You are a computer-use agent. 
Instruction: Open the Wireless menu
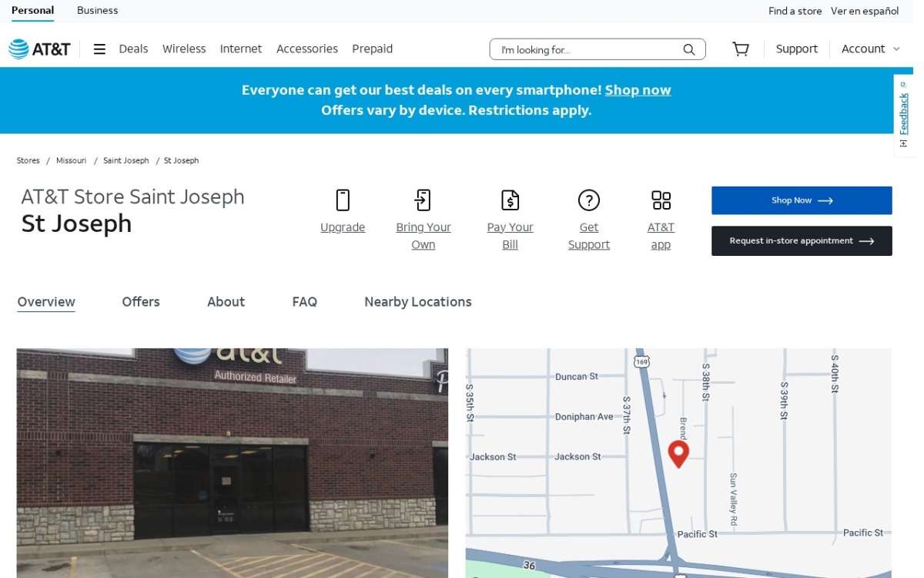[x=184, y=49]
